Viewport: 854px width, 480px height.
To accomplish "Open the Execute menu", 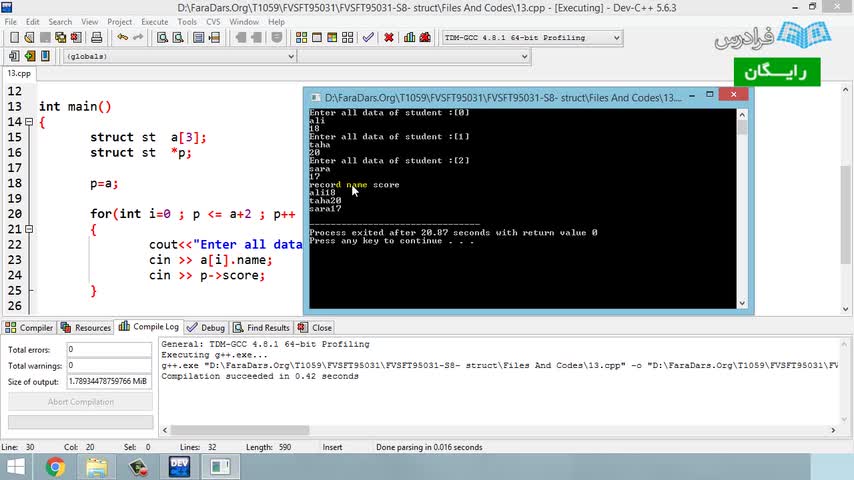I will (155, 22).
